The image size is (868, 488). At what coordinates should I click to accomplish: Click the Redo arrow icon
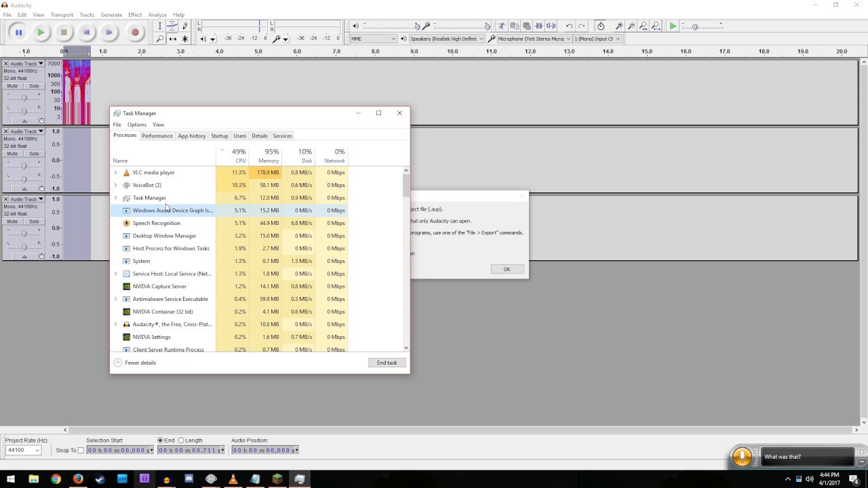coord(581,26)
